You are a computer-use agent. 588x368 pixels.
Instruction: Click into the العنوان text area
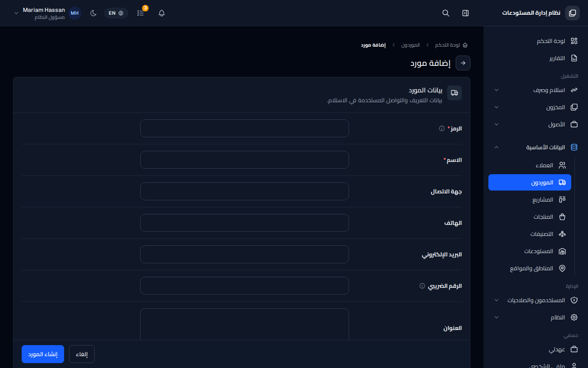(245, 324)
